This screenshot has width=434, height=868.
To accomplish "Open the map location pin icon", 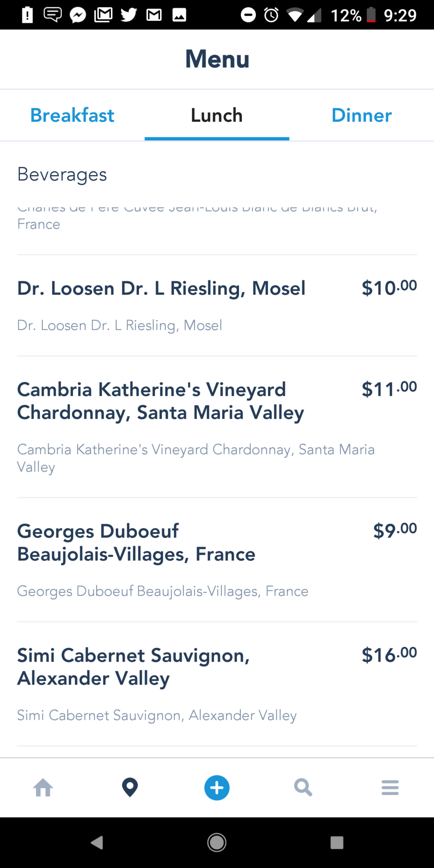I will point(130,788).
